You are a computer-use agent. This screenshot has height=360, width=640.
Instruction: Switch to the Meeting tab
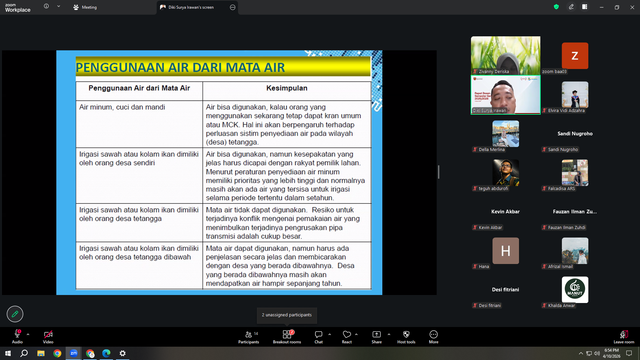[85, 7]
